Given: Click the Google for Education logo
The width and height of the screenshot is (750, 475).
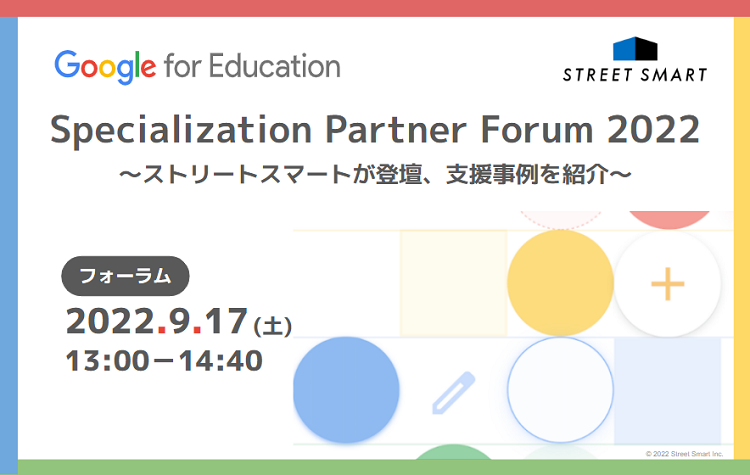Looking at the screenshot, I should [x=197, y=67].
